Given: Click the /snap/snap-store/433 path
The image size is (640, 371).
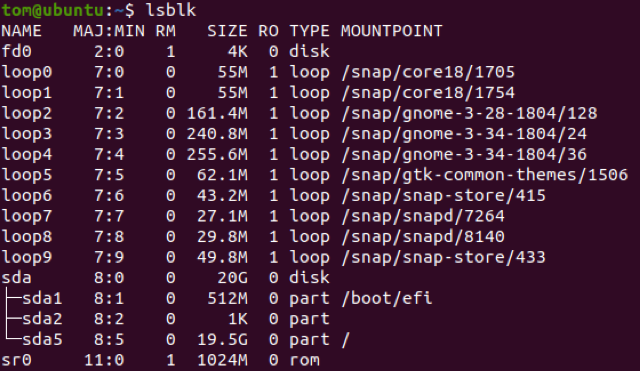Looking at the screenshot, I should click(443, 258).
